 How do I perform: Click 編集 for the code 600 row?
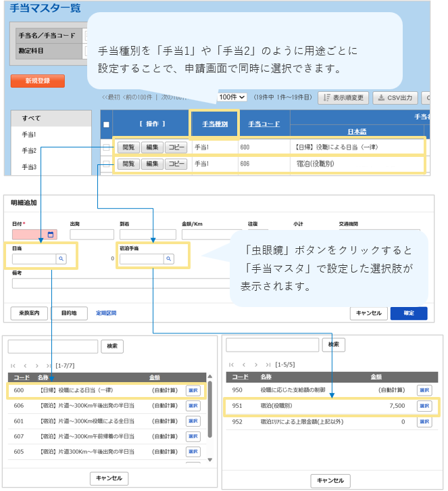coord(152,147)
